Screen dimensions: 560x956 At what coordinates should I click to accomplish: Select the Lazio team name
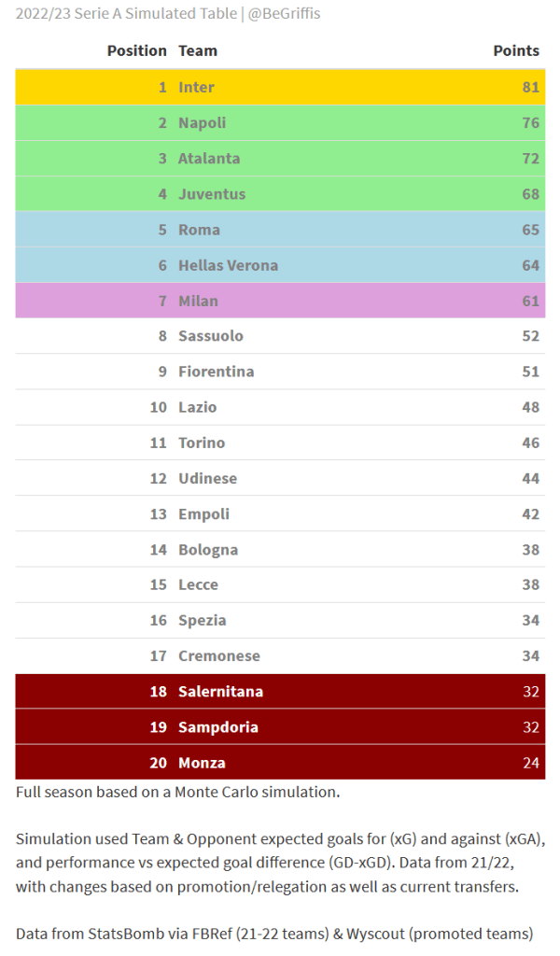point(197,407)
